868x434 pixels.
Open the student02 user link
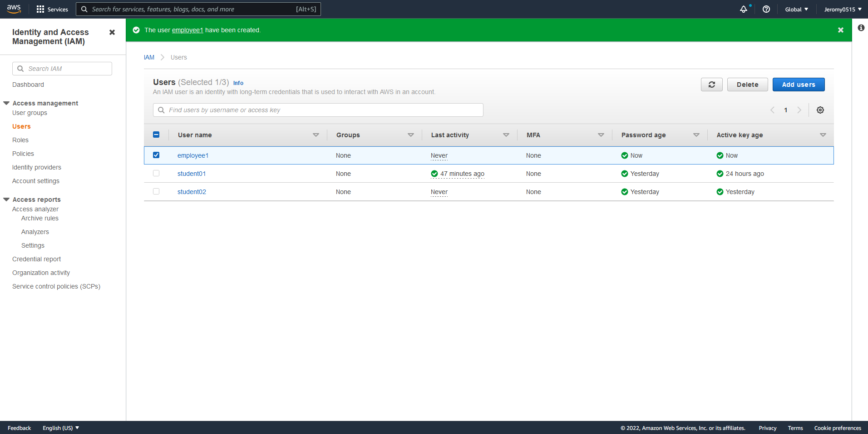(192, 192)
